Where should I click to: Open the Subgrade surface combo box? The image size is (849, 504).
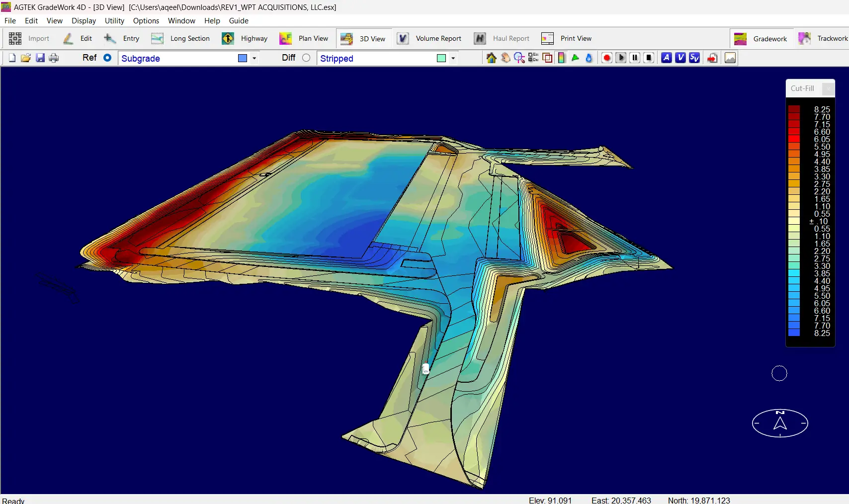[179, 58]
